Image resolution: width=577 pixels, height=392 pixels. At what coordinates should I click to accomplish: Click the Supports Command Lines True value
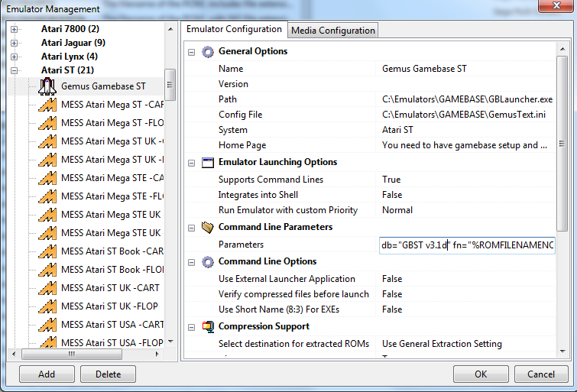tap(391, 180)
